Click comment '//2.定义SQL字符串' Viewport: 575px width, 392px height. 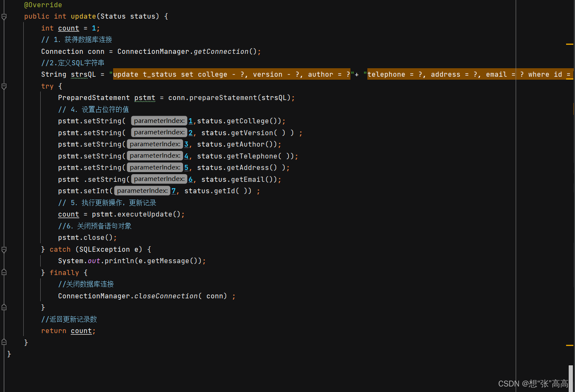[73, 63]
